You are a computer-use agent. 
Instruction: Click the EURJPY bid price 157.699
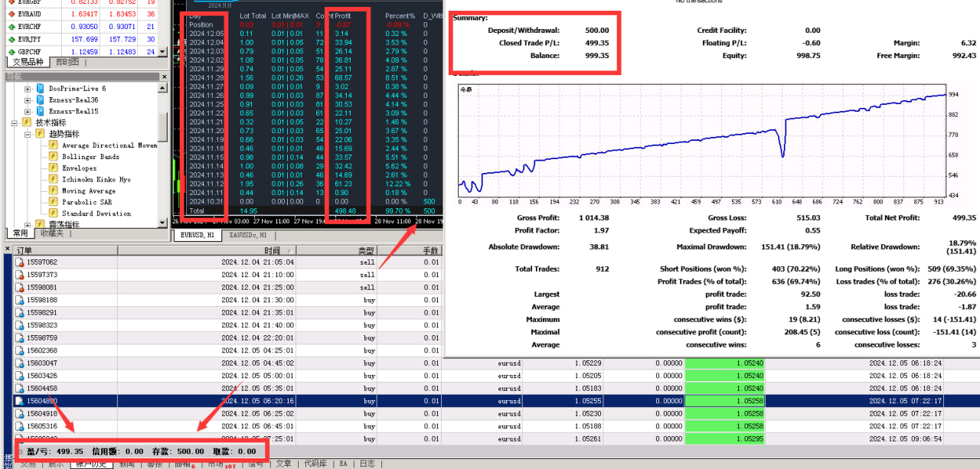click(x=83, y=39)
